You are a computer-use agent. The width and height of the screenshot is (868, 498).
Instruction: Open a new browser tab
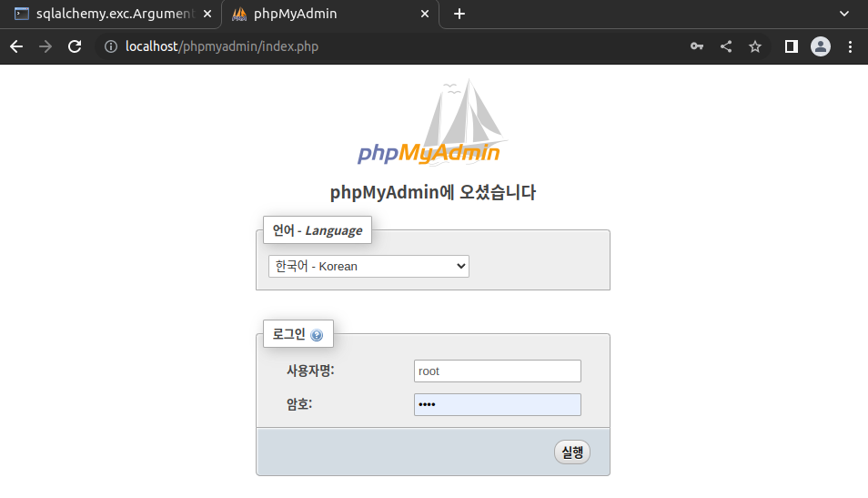coord(459,14)
